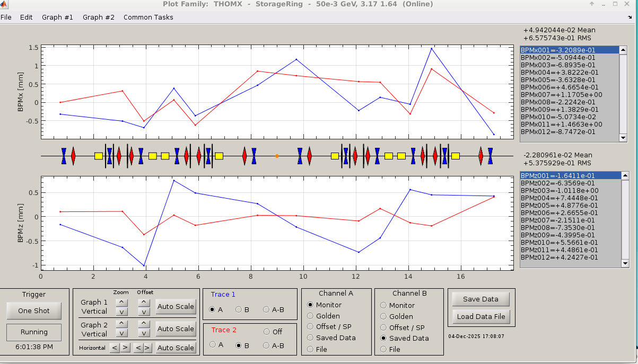Click Graph 1 vertical zoom down arrow

click(121, 312)
